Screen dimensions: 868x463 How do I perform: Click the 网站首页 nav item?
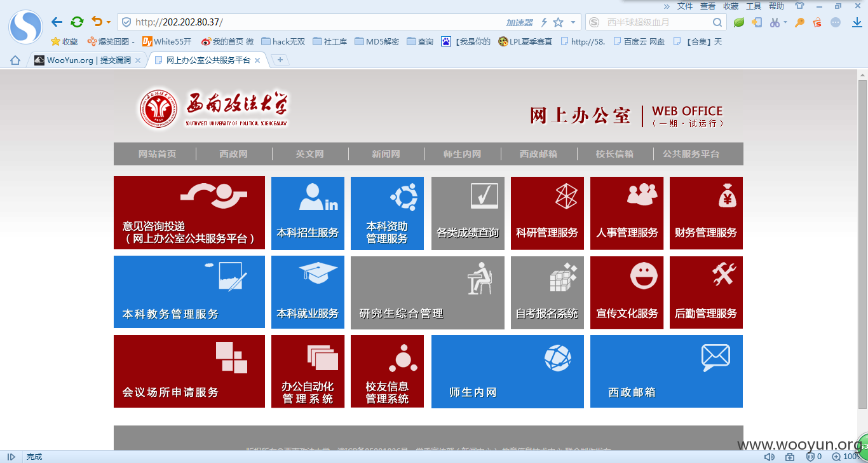click(x=157, y=154)
